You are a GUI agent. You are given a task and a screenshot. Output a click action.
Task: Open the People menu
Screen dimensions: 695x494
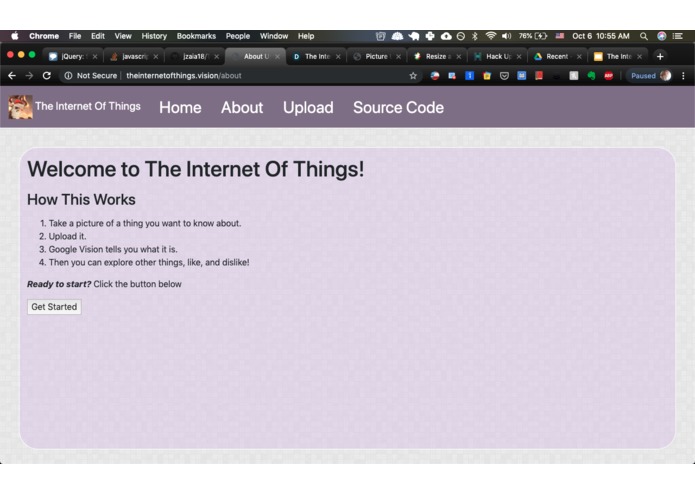tap(238, 36)
